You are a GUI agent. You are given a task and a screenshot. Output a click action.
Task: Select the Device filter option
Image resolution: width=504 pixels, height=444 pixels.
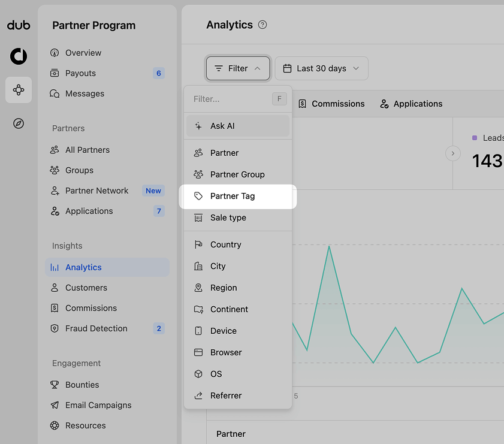point(238,331)
